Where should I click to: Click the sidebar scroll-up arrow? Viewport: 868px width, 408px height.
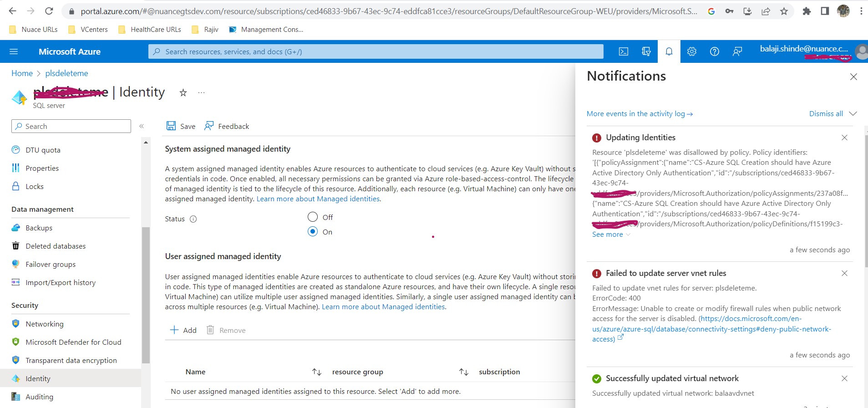pyautogui.click(x=146, y=143)
